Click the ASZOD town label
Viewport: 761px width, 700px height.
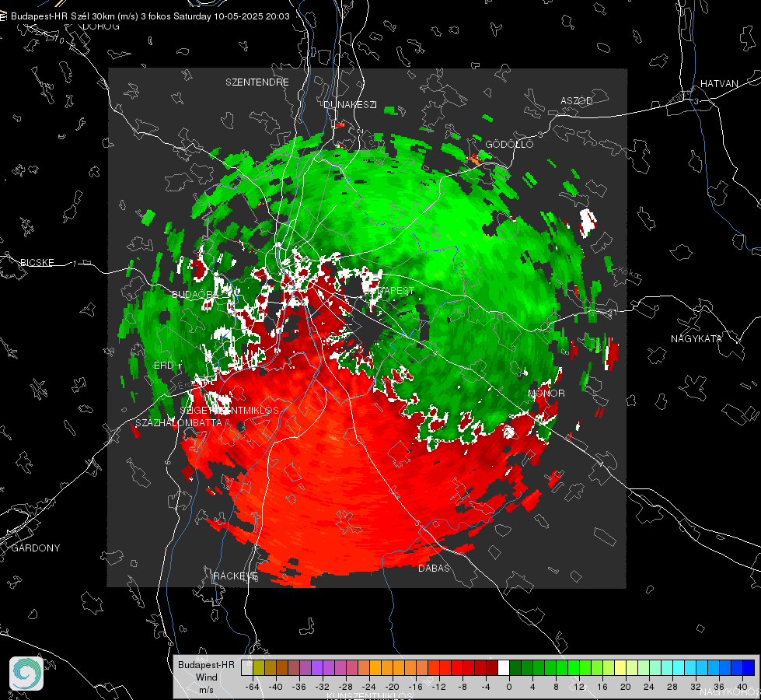(x=577, y=100)
